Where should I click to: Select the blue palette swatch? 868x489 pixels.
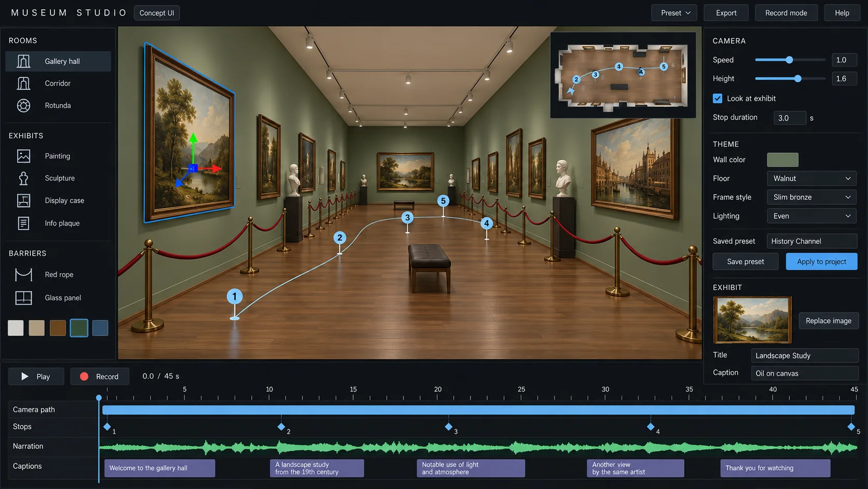100,328
